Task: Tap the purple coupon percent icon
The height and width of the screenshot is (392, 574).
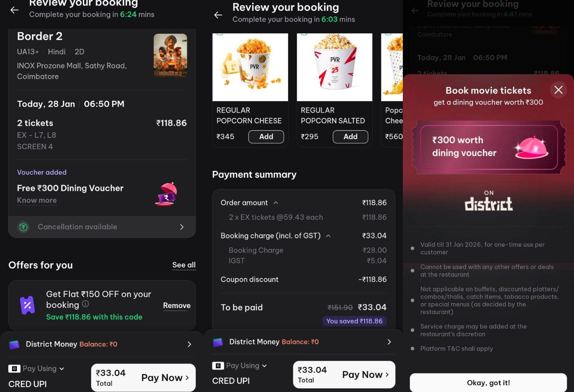Action: coord(27,305)
